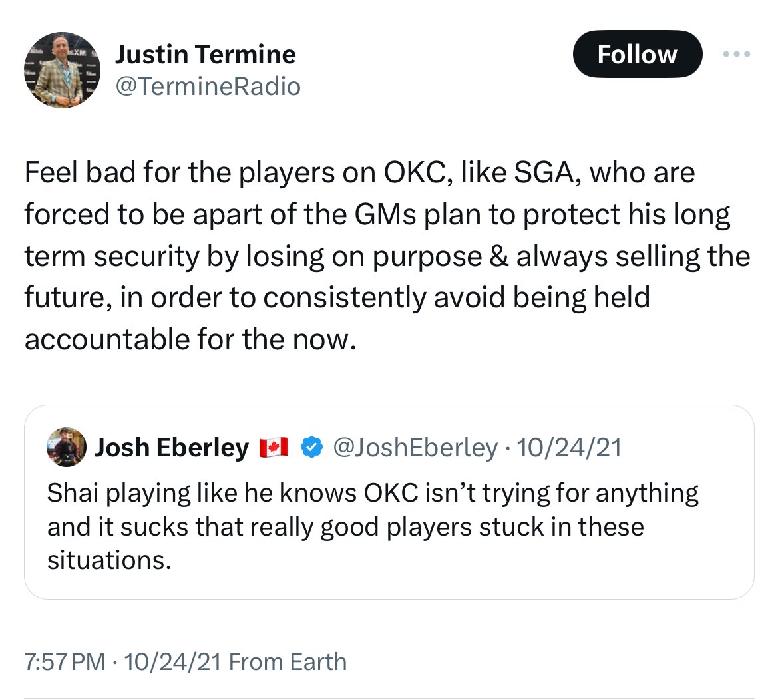The image size is (778, 700).
Task: Open the @TermineRadio handle
Action: click(208, 86)
